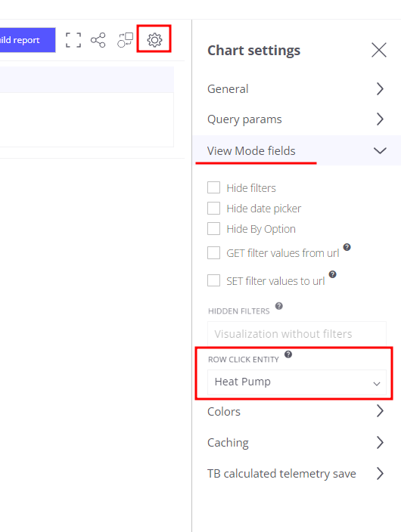Close the Chart settings panel
This screenshot has width=401, height=532.
coord(379,50)
